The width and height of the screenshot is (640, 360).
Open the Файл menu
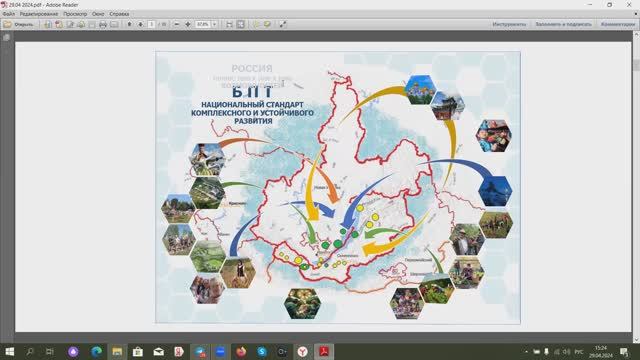(9, 14)
